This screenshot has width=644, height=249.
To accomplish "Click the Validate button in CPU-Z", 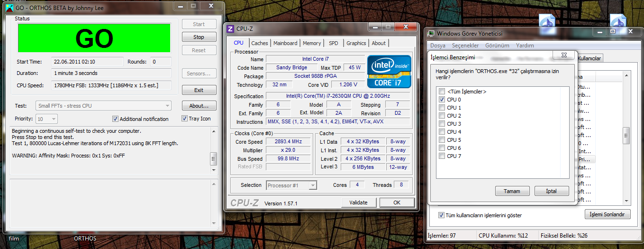I will [x=358, y=203].
